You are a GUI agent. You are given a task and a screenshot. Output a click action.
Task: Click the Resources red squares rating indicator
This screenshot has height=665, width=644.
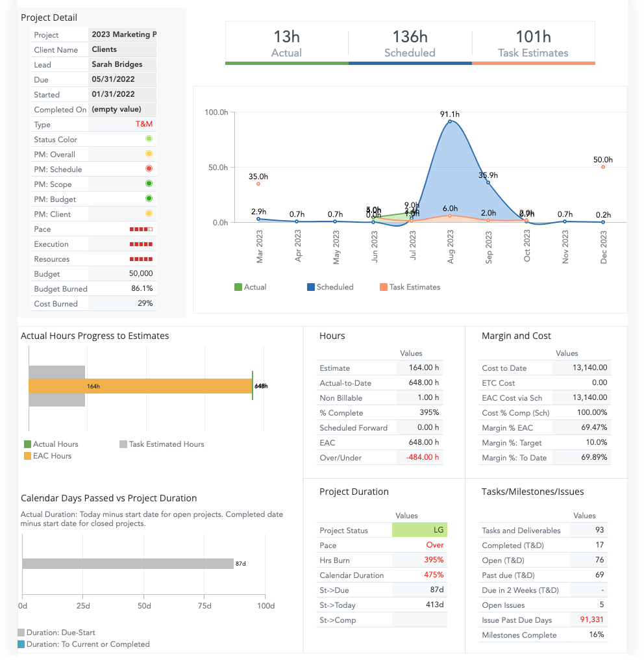141,259
